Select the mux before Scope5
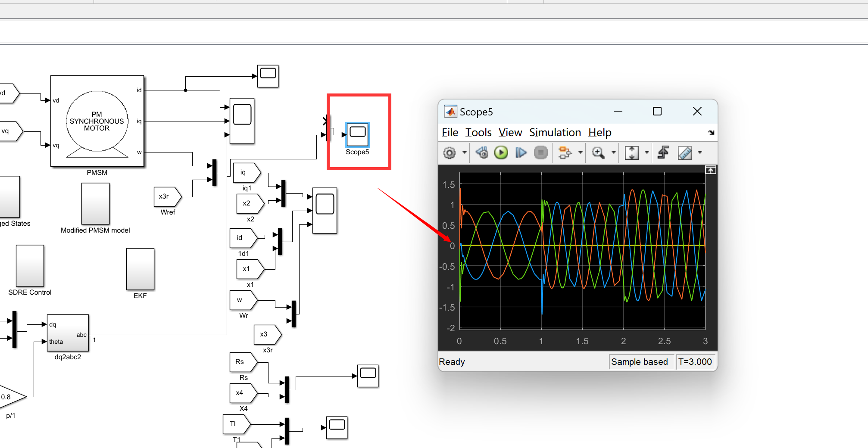868x448 pixels. pos(328,128)
